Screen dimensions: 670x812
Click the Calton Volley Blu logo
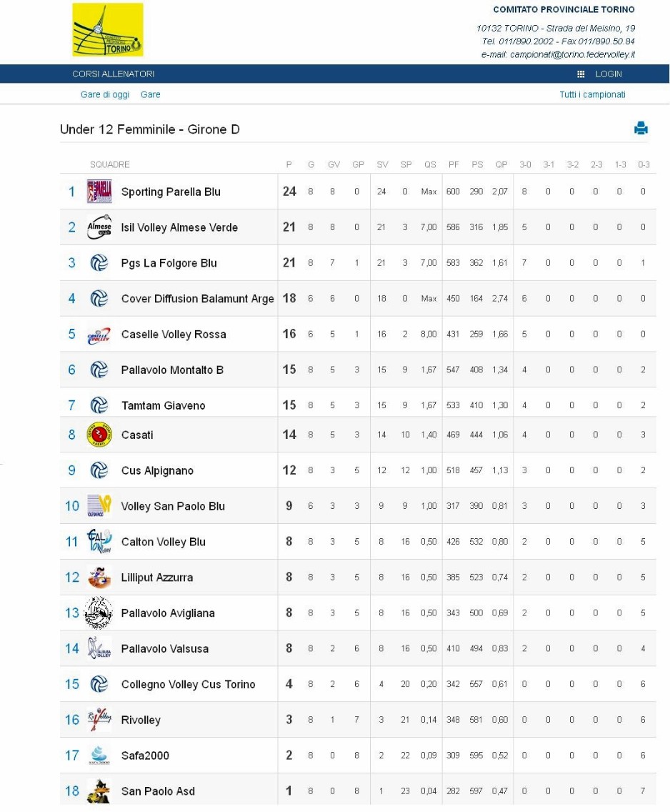click(99, 542)
